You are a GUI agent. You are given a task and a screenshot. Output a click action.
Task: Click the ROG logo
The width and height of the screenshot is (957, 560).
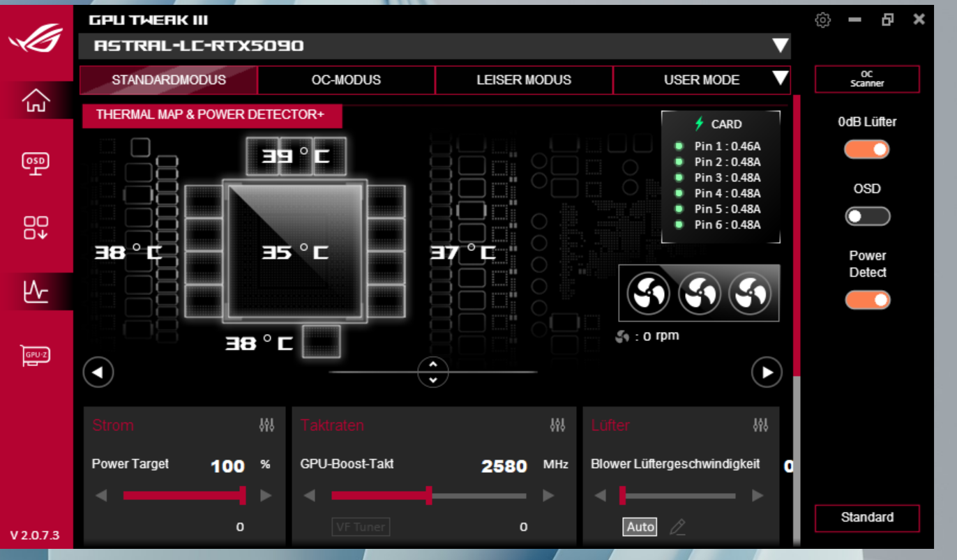[36, 39]
